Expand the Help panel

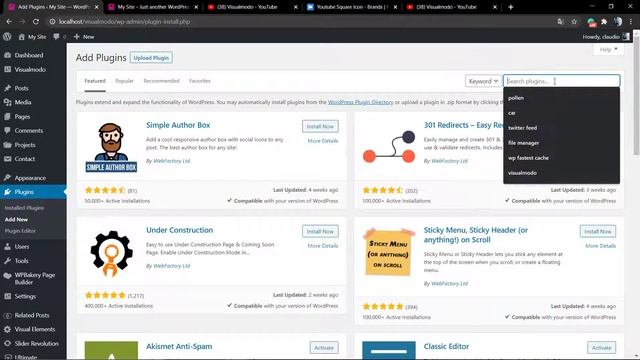coord(608,49)
